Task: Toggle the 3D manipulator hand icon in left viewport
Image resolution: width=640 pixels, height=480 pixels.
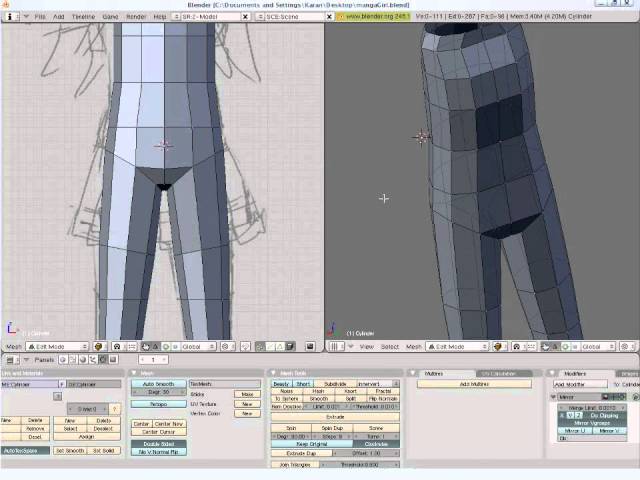Action: (146, 347)
